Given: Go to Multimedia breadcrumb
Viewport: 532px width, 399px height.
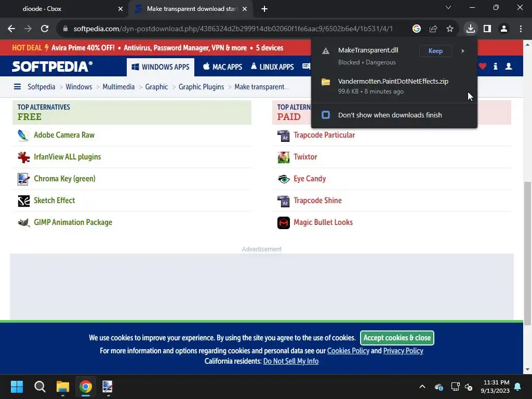Looking at the screenshot, I should click(118, 87).
